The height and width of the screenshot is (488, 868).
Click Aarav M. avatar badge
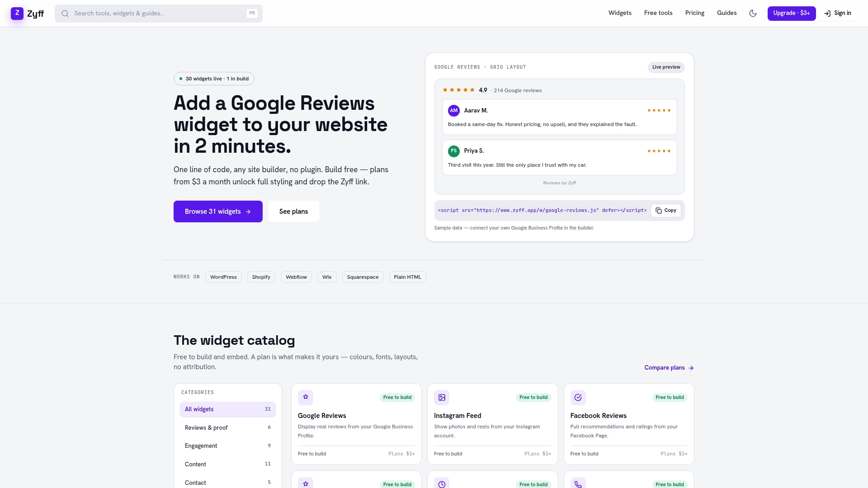point(453,111)
